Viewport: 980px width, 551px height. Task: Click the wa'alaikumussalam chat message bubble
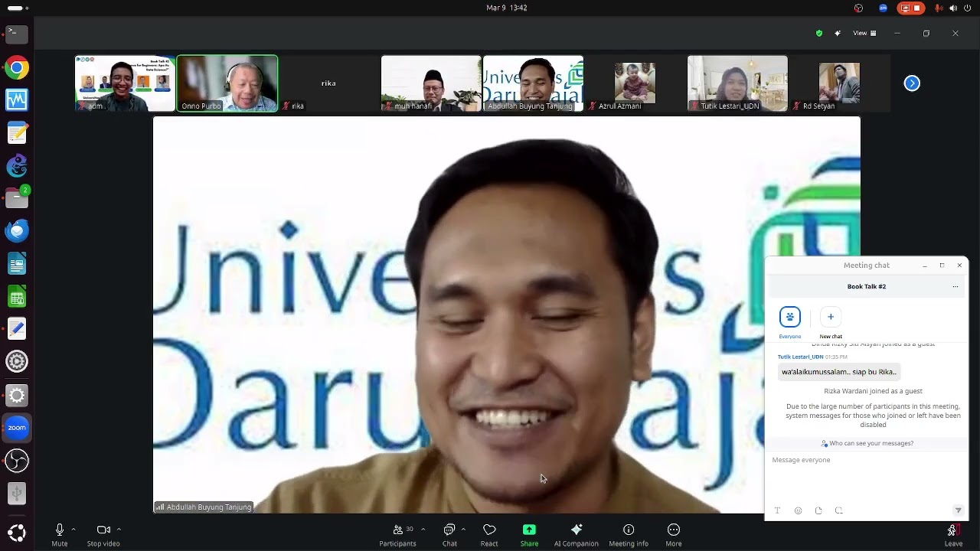pos(838,372)
